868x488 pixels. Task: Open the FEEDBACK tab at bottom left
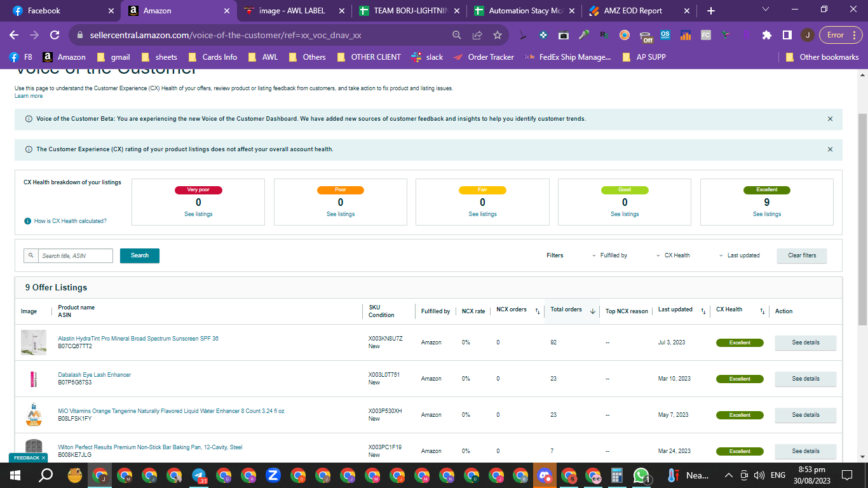tap(29, 457)
